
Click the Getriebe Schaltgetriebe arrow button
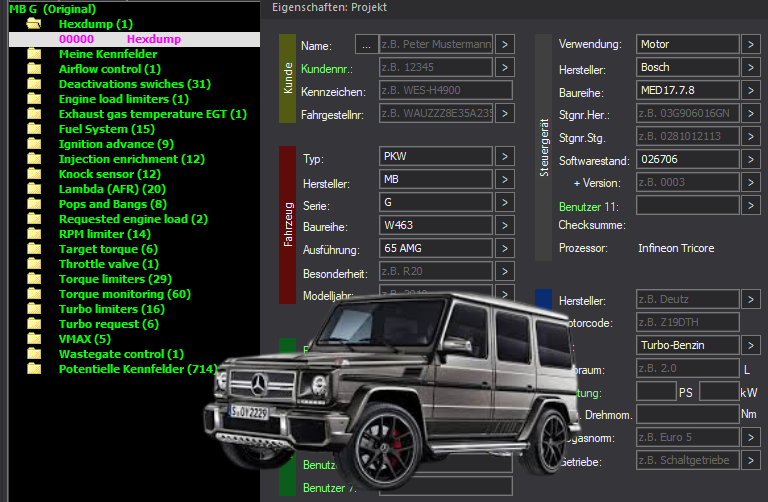coord(751,460)
